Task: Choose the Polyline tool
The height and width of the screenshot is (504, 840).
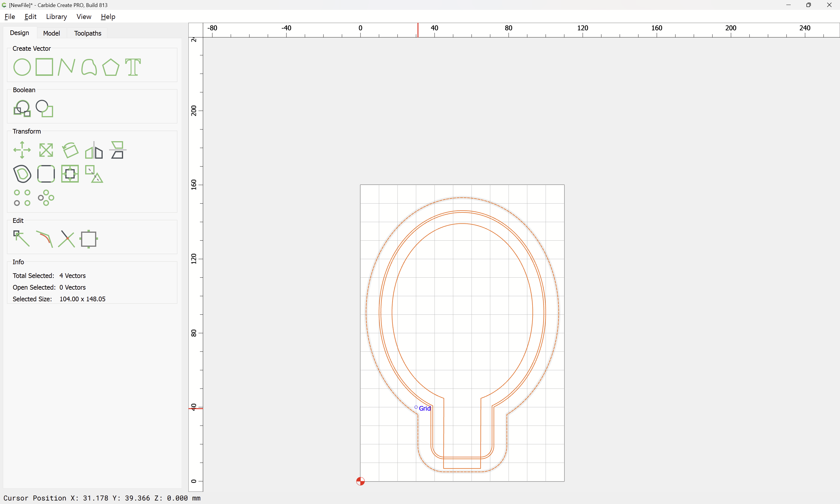Action: pos(66,67)
